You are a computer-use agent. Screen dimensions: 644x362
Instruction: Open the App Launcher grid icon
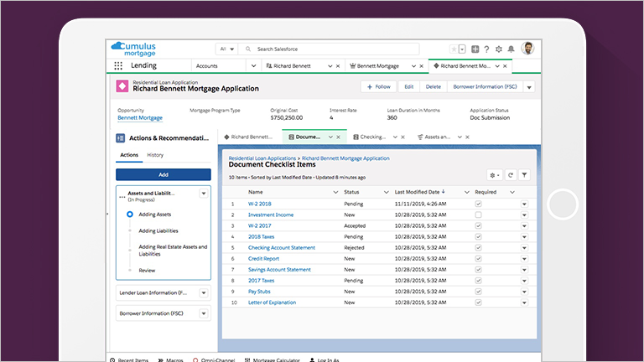pyautogui.click(x=117, y=65)
